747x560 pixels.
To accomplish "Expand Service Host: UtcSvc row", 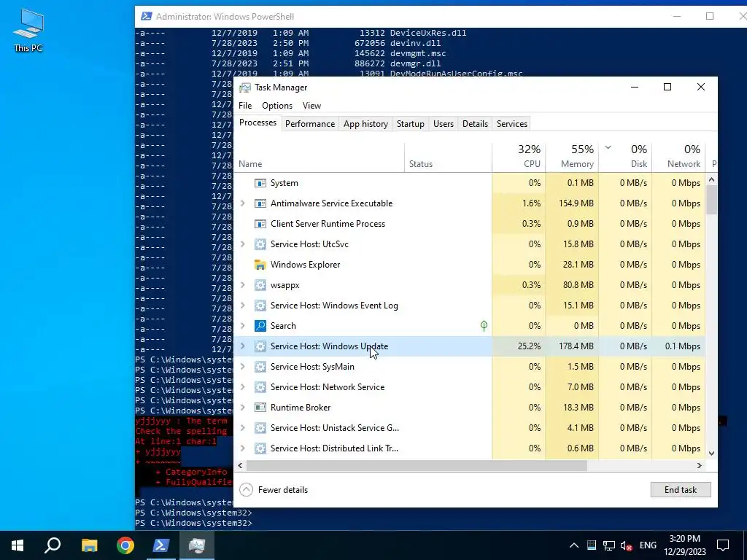I will point(242,244).
